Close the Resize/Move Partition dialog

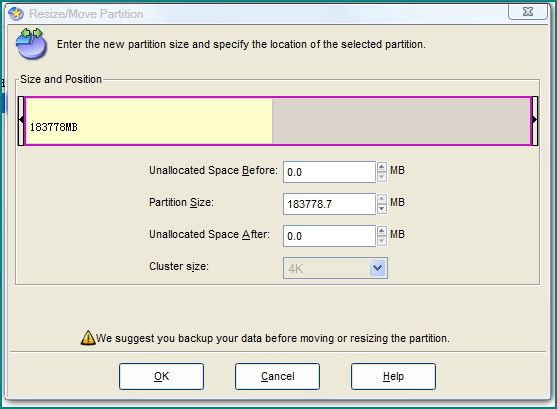click(528, 11)
